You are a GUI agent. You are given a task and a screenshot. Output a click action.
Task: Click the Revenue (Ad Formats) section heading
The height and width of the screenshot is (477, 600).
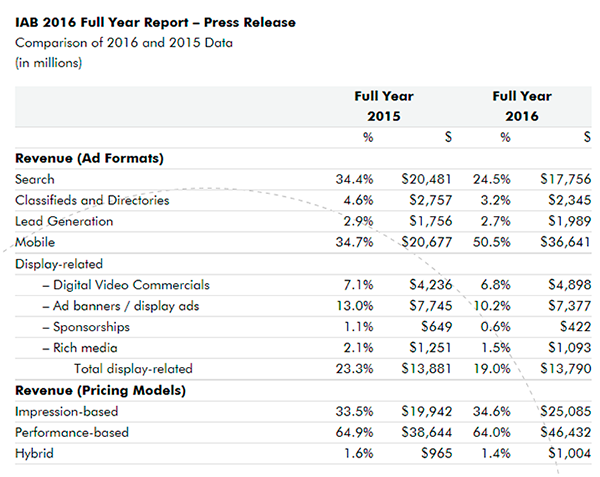click(90, 158)
